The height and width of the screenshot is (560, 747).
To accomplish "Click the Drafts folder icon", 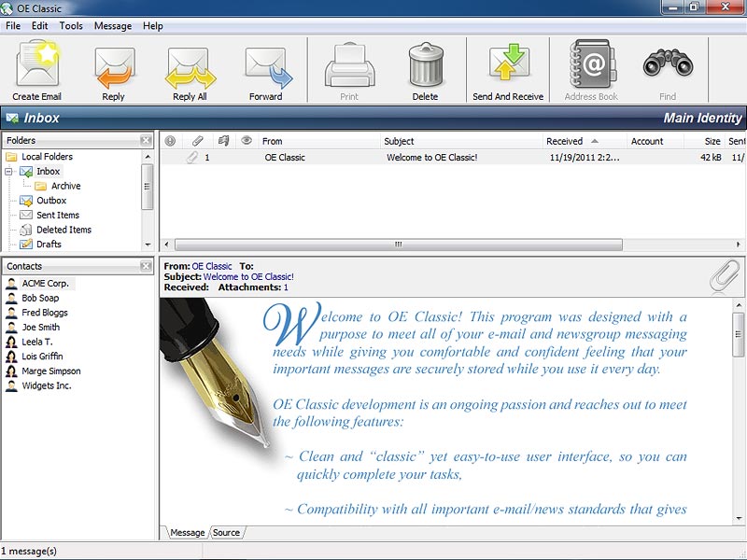I will pyautogui.click(x=26, y=245).
